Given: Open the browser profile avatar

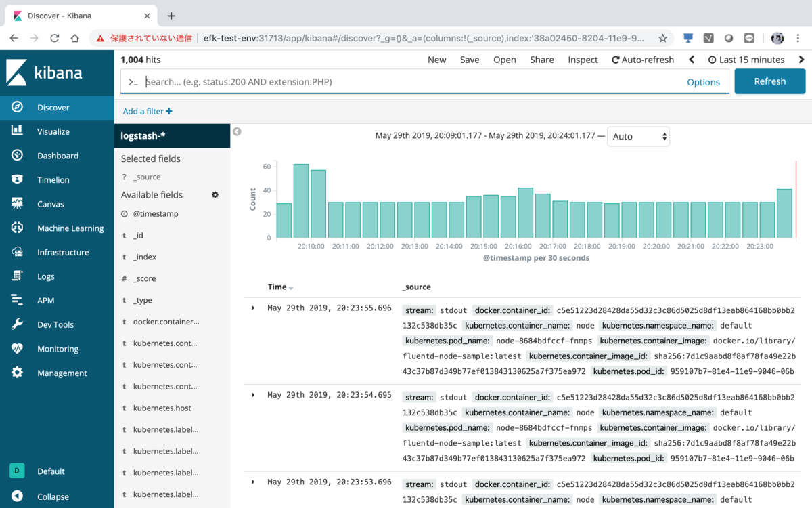Looking at the screenshot, I should pos(777,38).
